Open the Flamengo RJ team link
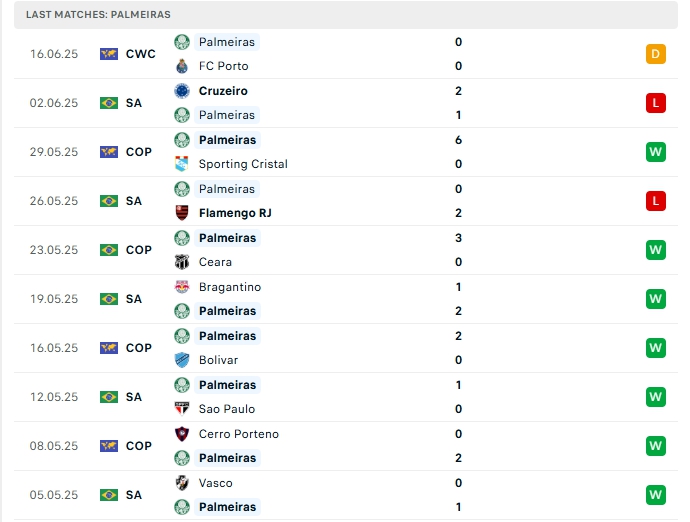 click(235, 213)
